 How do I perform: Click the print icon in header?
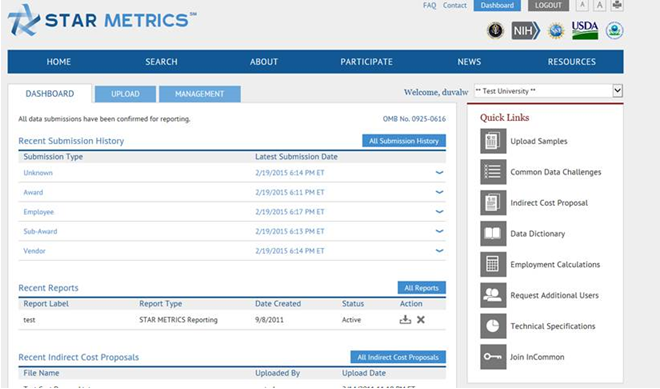pyautogui.click(x=617, y=5)
